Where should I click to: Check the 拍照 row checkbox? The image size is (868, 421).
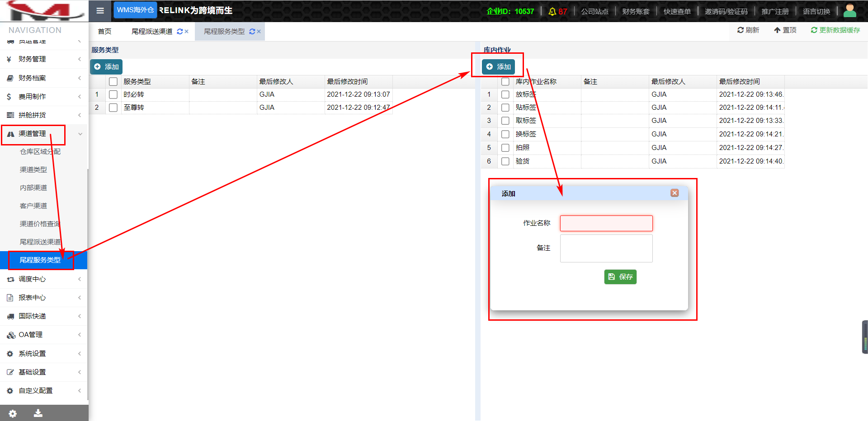505,148
